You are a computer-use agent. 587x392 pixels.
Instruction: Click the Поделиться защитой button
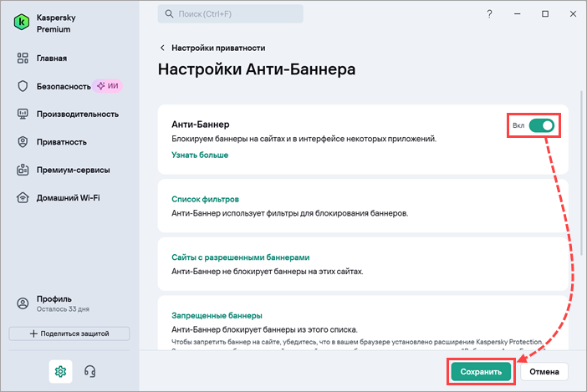[x=69, y=333]
